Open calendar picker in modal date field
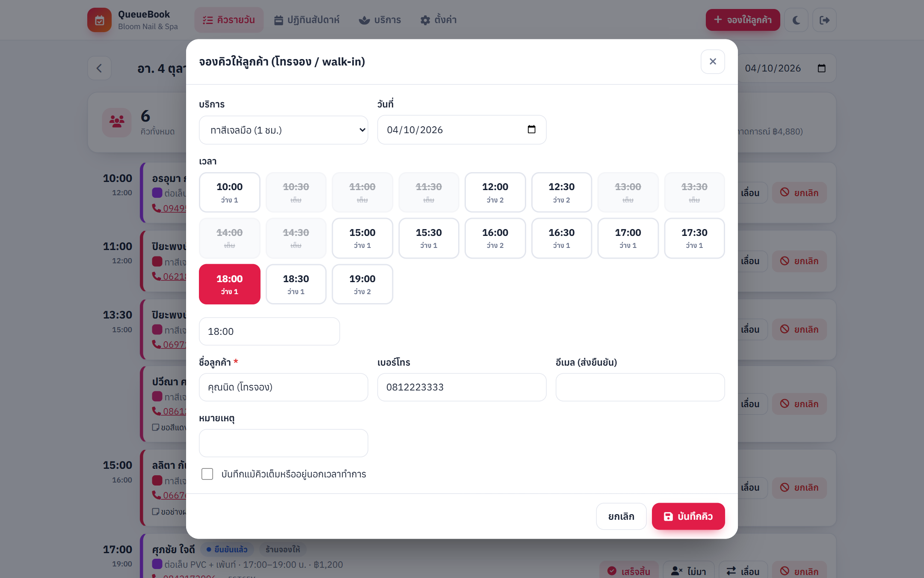Viewport: 924px width, 578px height. click(x=531, y=129)
